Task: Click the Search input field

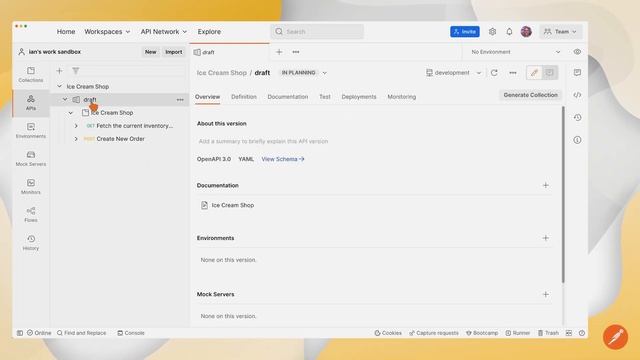Action: 317,31
